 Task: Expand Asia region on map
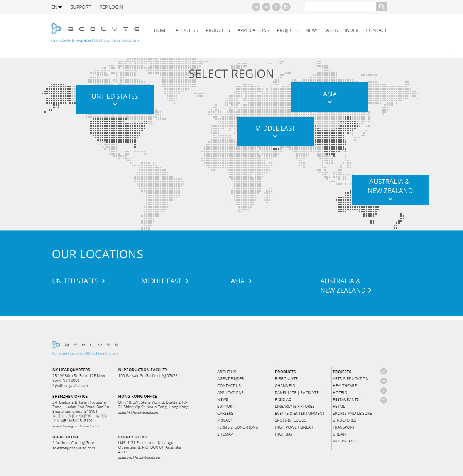pyautogui.click(x=330, y=97)
